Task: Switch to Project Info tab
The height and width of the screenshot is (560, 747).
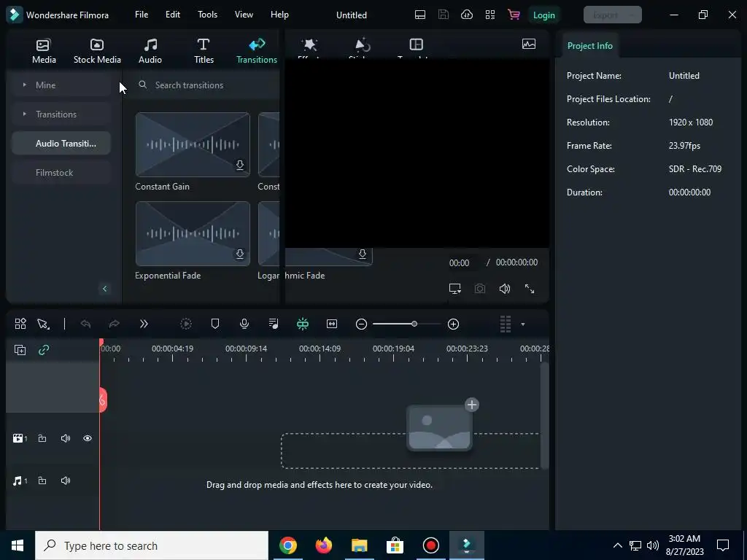Action: pos(589,46)
